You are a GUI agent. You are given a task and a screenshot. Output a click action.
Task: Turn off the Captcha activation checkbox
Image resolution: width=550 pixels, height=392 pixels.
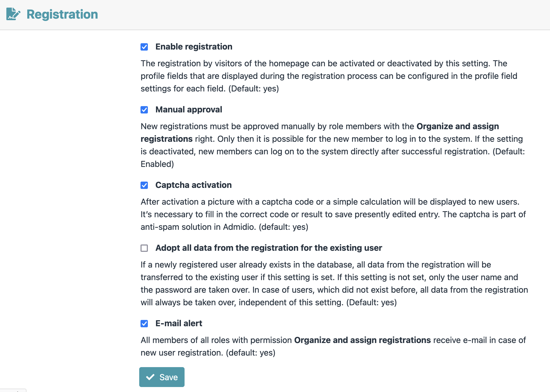144,185
